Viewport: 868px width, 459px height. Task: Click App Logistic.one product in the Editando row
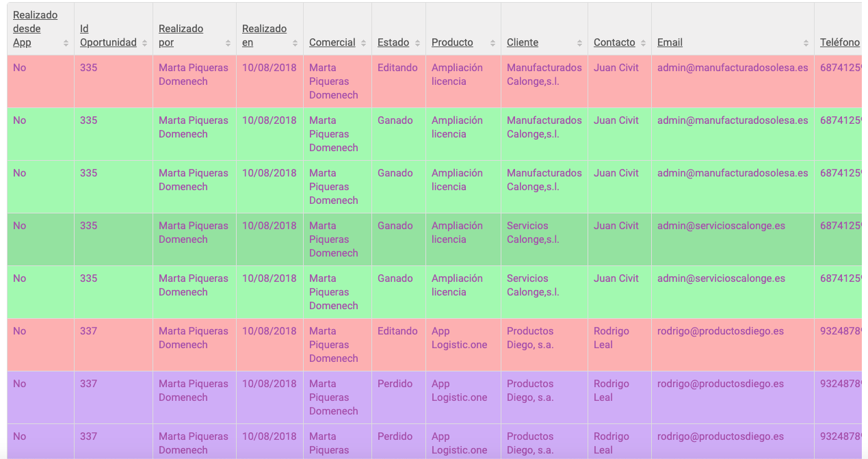(460, 338)
